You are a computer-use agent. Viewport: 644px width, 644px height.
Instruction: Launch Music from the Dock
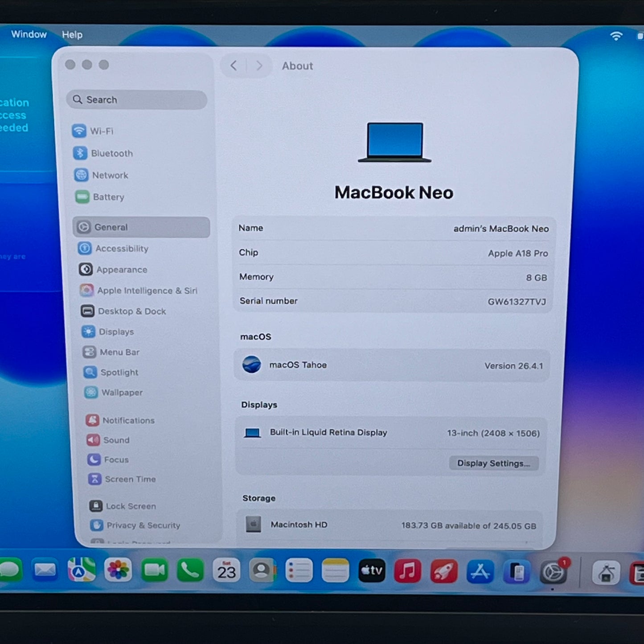[408, 571]
